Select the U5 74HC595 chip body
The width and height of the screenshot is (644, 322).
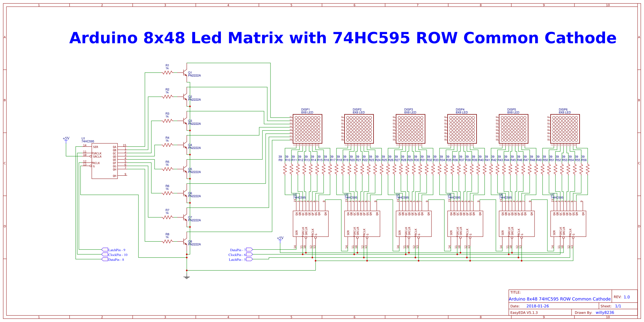point(465,224)
